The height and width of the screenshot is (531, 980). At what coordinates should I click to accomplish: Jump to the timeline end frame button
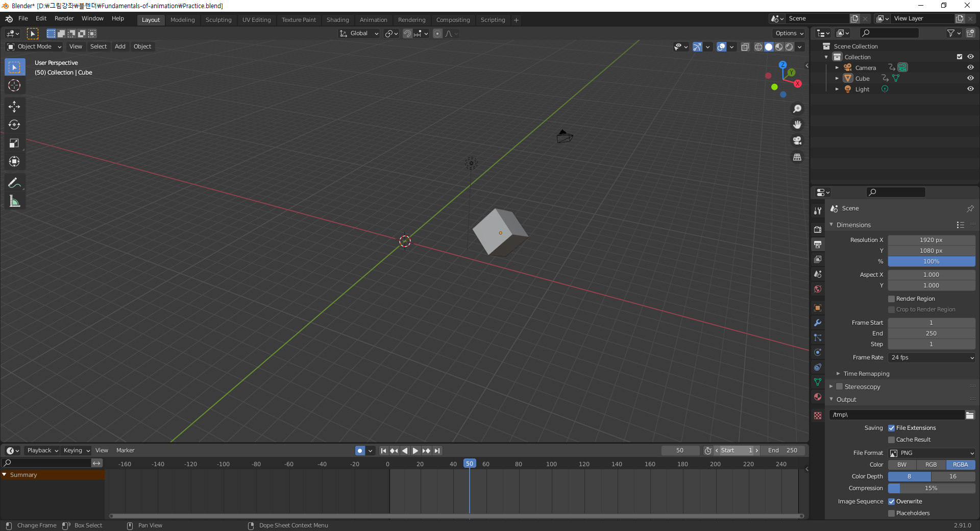437,450
